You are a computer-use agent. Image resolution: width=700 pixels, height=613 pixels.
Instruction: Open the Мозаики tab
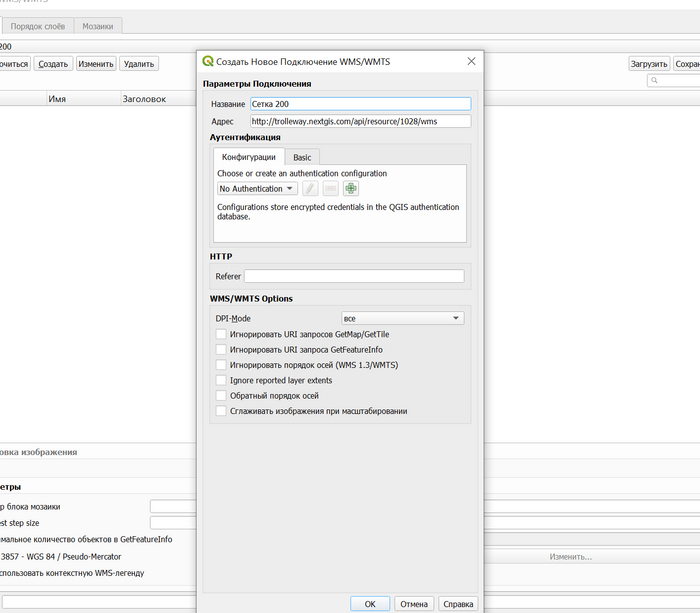point(98,25)
